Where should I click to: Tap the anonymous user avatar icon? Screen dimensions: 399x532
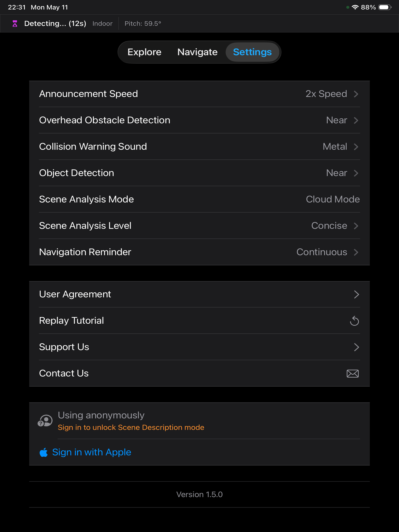45,421
